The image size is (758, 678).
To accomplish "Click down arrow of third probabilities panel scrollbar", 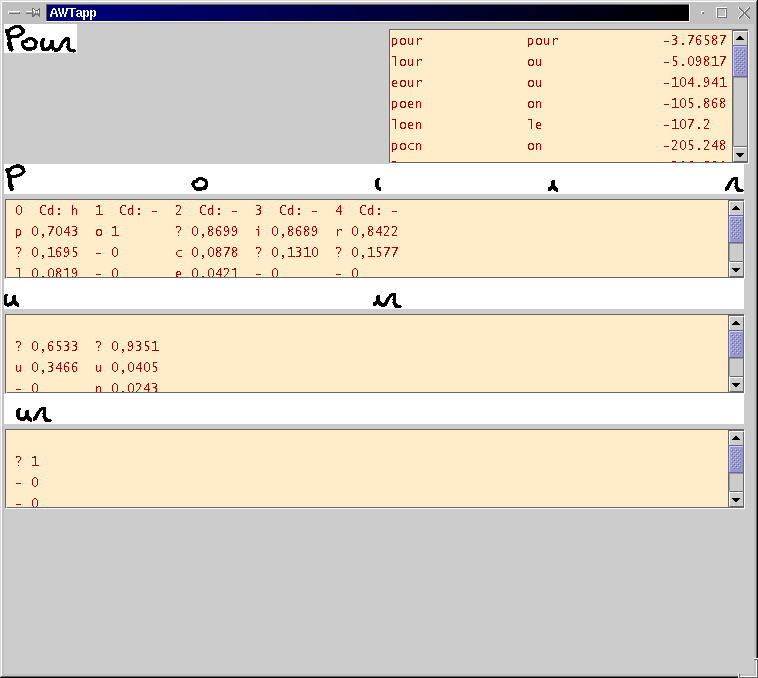I will (x=736, y=500).
